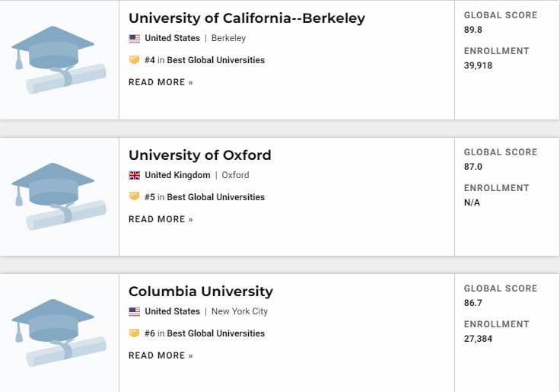Click the United States flag beside Berkeley
The image size is (560, 392).
[x=135, y=38]
